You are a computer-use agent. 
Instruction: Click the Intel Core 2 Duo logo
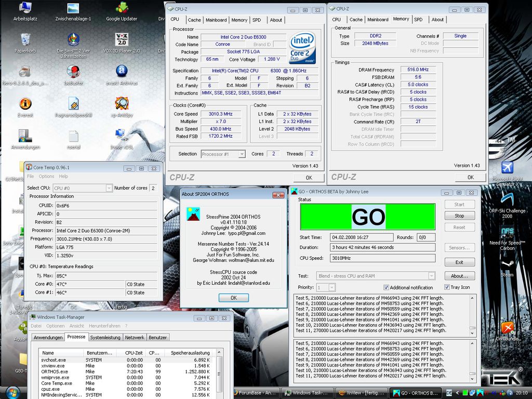click(x=302, y=47)
